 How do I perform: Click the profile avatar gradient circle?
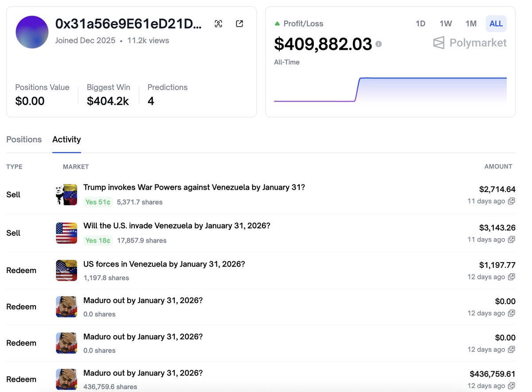click(x=32, y=32)
